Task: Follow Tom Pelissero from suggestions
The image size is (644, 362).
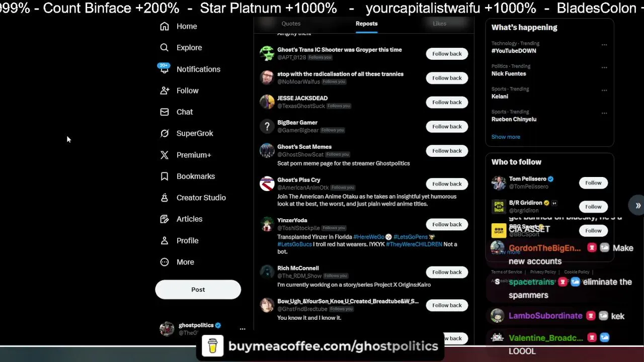Action: [x=593, y=183]
